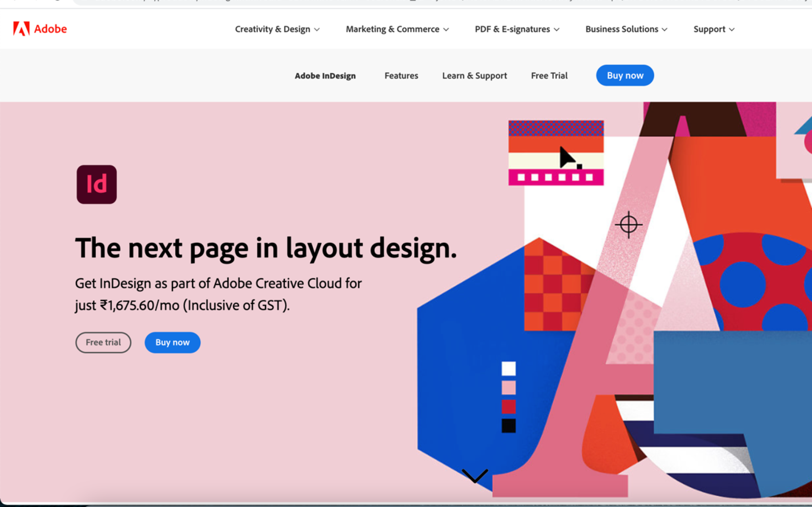This screenshot has width=812, height=507.
Task: Click the outlined Free trial button in the hero
Action: pos(103,342)
